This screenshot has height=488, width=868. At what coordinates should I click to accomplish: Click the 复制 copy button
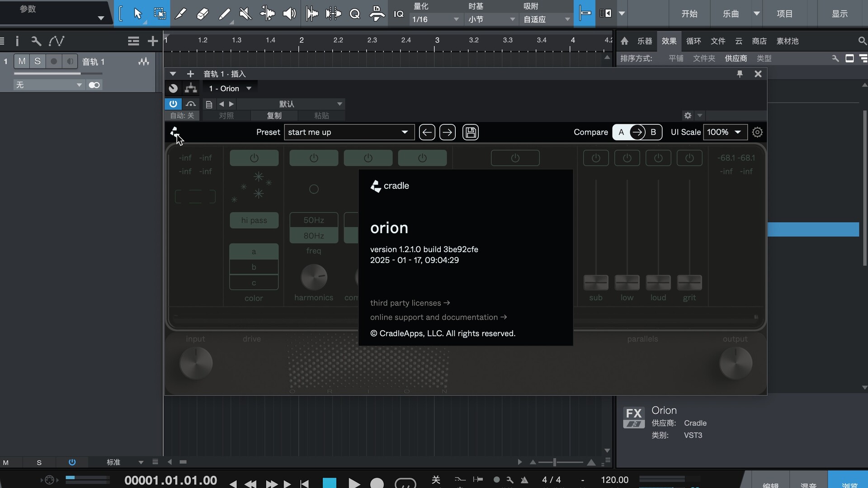coord(274,116)
